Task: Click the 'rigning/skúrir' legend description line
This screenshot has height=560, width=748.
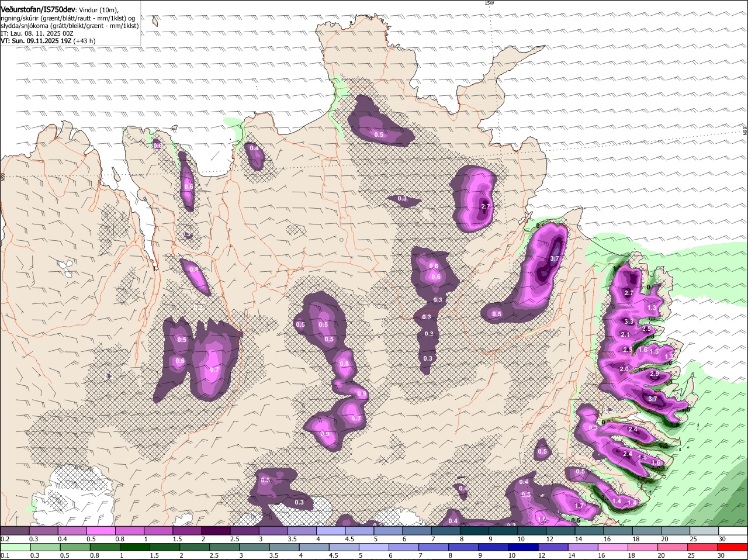Action: 68,18
